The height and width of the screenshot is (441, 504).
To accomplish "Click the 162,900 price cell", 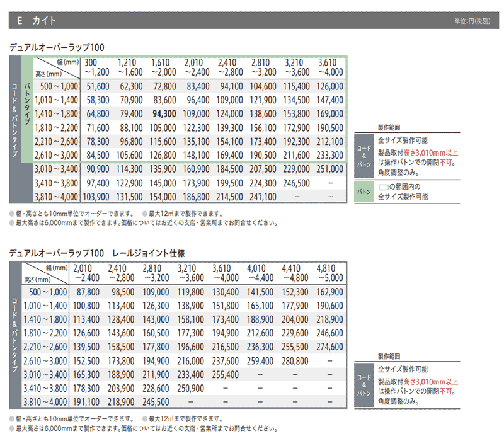I will pyautogui.click(x=331, y=292).
